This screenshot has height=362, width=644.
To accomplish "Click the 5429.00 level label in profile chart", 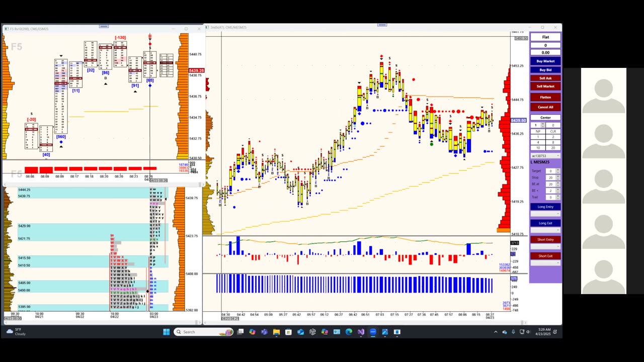I will 24,226.
